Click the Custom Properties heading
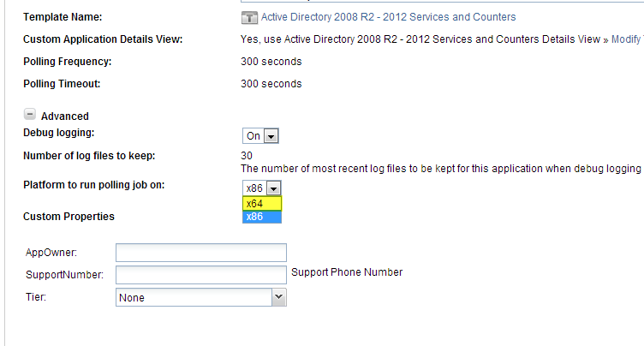 (x=69, y=217)
